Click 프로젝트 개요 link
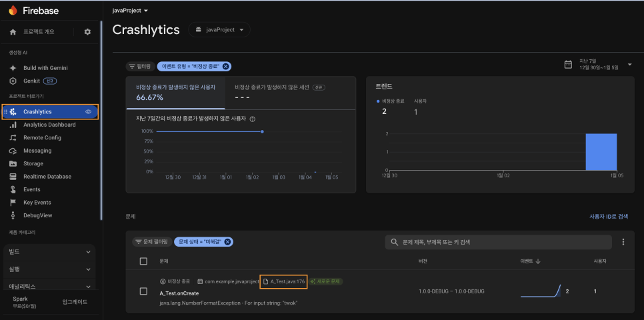Screen dimensions: 644x320 tap(39, 31)
